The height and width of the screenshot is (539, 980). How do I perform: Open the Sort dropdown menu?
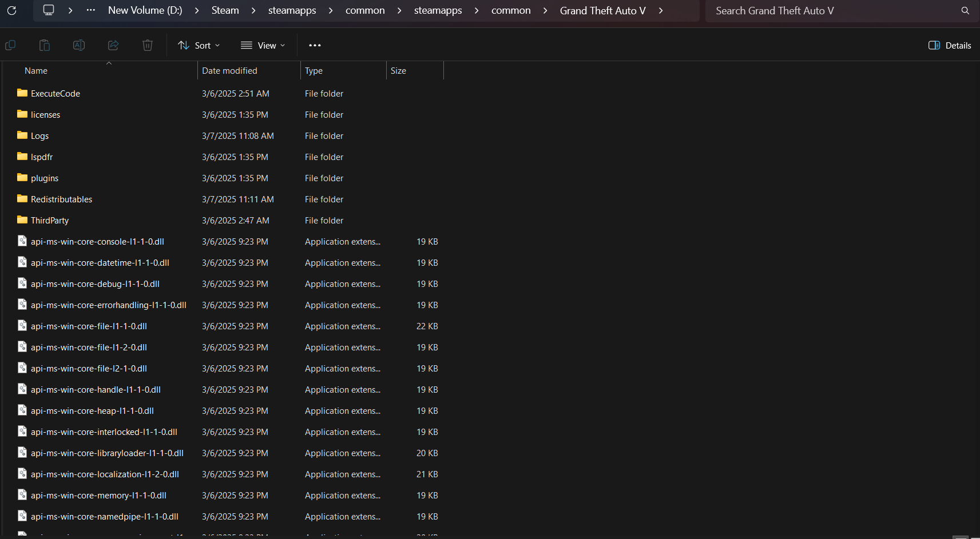[199, 45]
